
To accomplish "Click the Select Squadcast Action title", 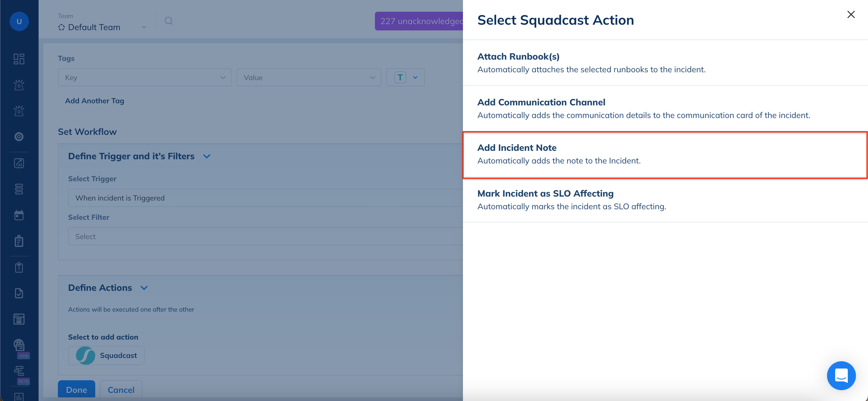I will coord(556,20).
